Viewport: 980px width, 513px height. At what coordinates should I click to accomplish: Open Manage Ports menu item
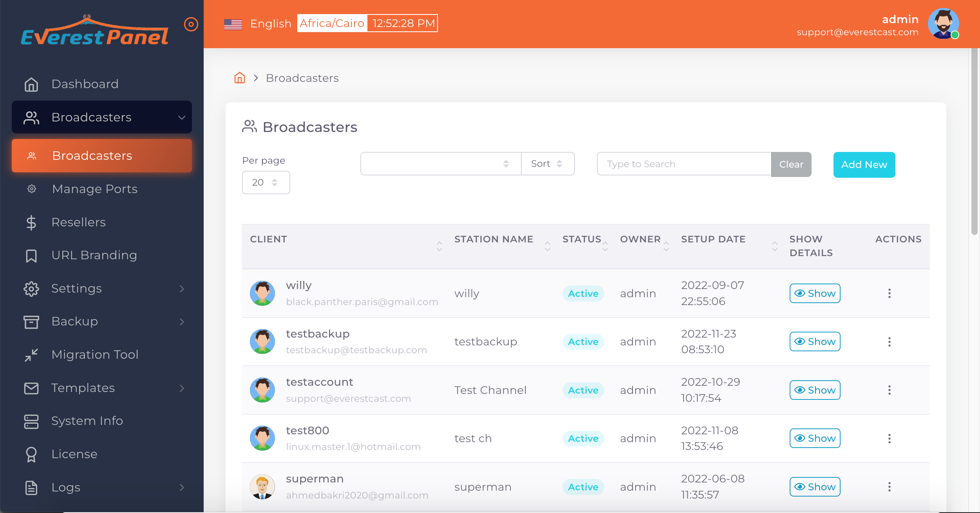pos(95,189)
